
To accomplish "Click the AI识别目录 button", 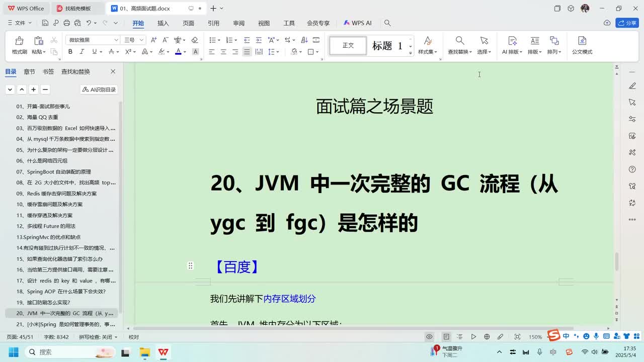I will pos(99,89).
